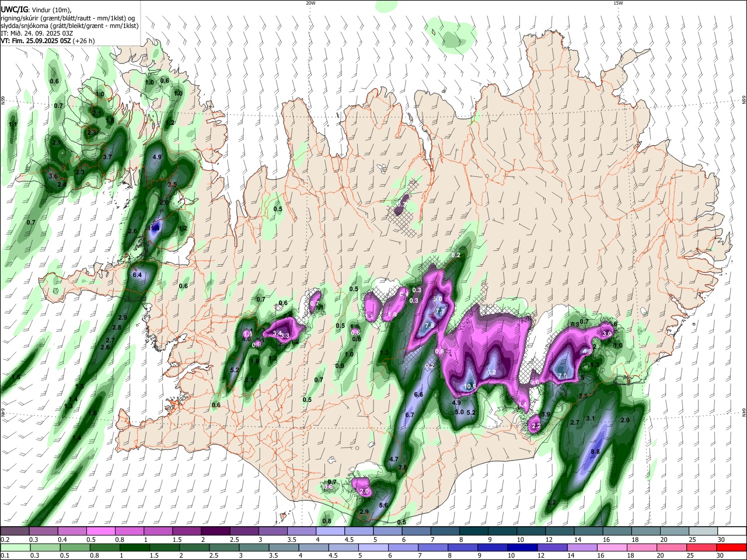Select the 3.4 value in the pink snow patch
The image size is (747, 560).
tap(277, 333)
